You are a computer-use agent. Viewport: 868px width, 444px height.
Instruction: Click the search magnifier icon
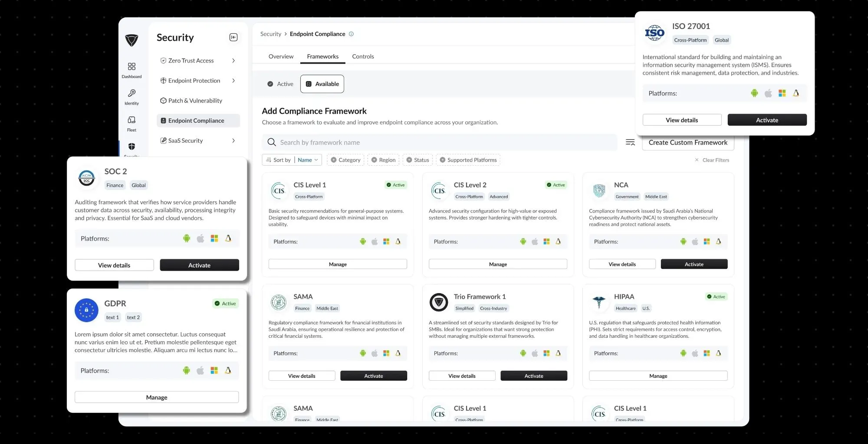click(x=272, y=142)
